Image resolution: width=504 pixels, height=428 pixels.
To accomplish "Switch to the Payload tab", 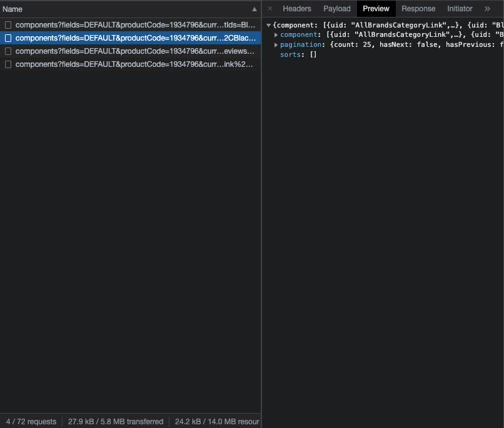I will pyautogui.click(x=336, y=9).
